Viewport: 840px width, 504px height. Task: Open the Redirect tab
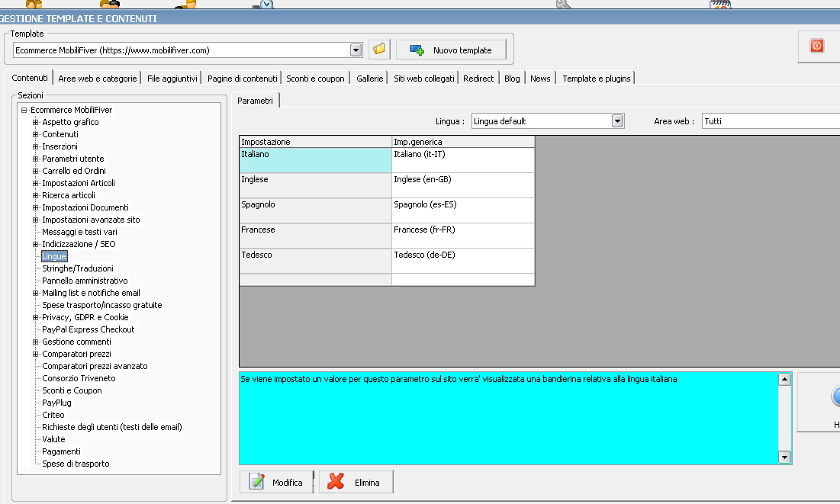[478, 79]
